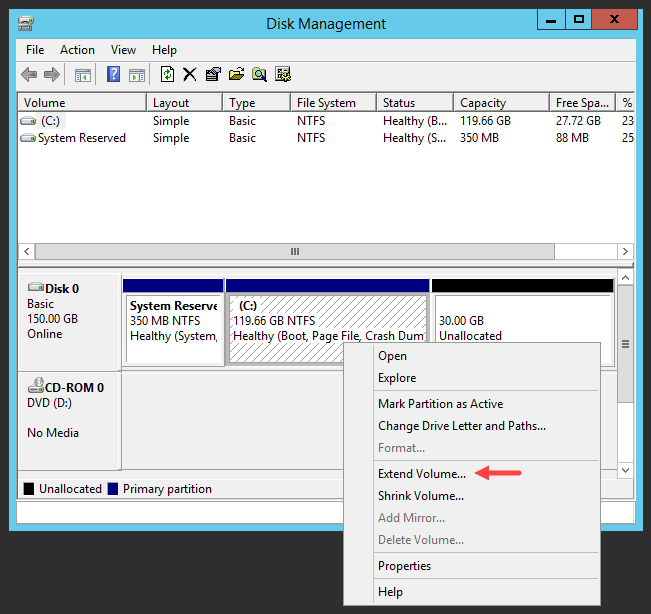Click the 119.66 GB capacity cell
This screenshot has height=614, width=651.
(x=485, y=121)
